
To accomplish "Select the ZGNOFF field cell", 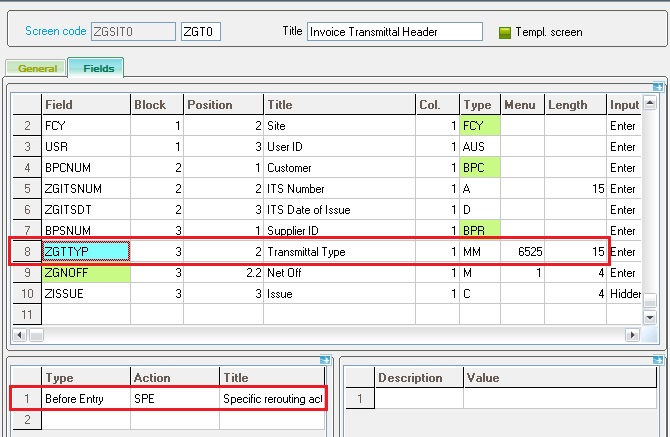I will (x=86, y=273).
